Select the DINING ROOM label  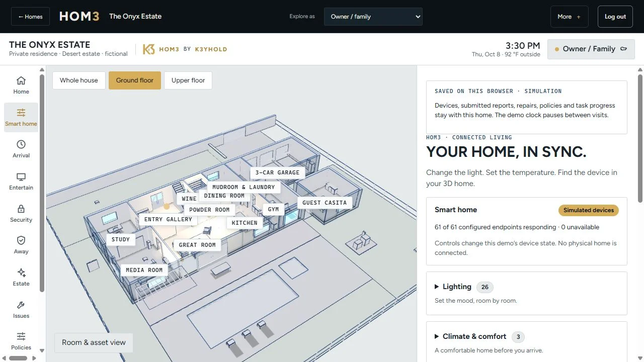click(224, 196)
